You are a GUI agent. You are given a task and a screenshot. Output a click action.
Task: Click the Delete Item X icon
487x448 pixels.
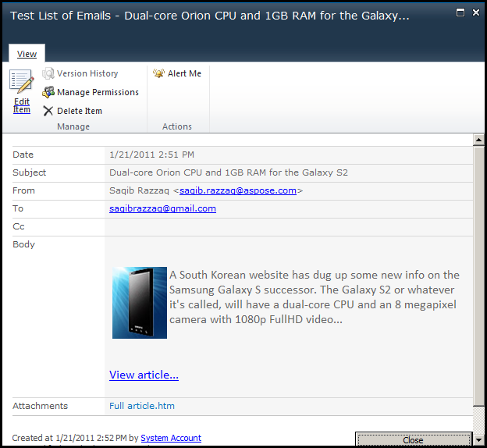[x=48, y=111]
